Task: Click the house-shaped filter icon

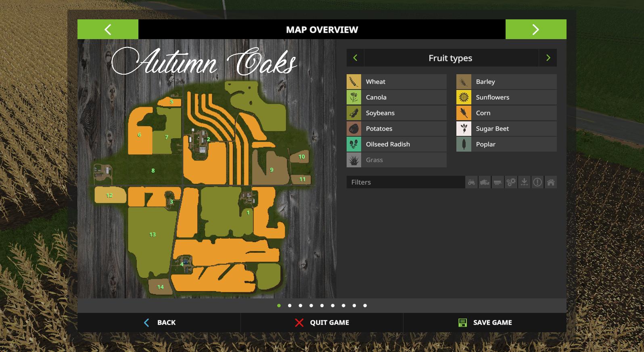Action: pos(551,182)
